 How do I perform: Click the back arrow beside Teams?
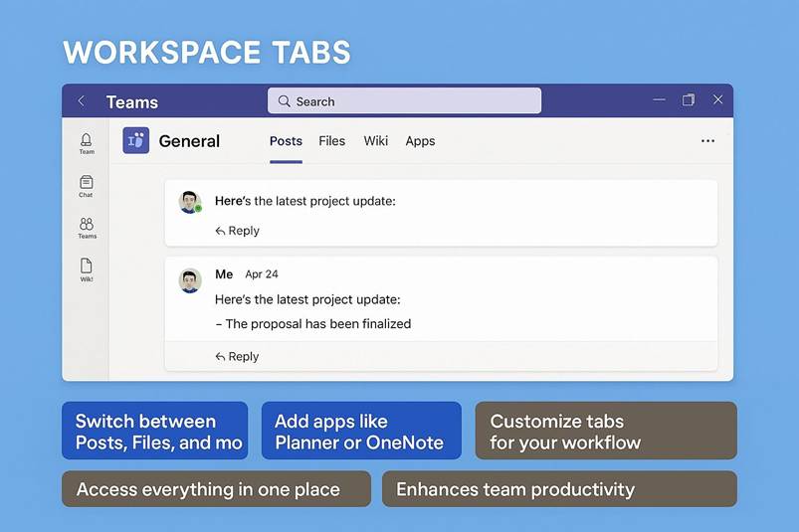82,101
